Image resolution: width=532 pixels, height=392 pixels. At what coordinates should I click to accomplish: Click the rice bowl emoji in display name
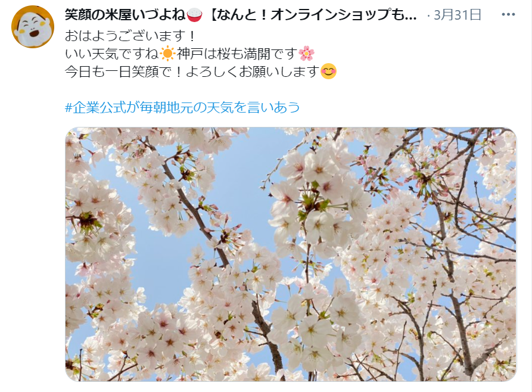click(x=194, y=15)
